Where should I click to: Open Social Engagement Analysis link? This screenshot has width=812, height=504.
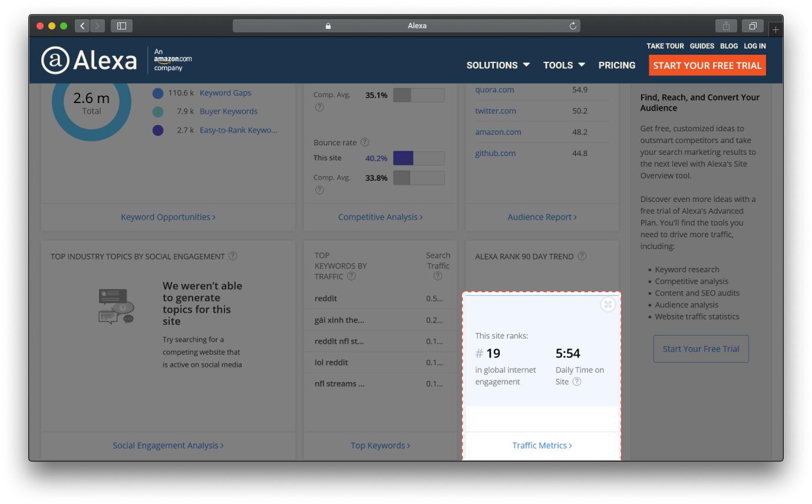point(168,445)
